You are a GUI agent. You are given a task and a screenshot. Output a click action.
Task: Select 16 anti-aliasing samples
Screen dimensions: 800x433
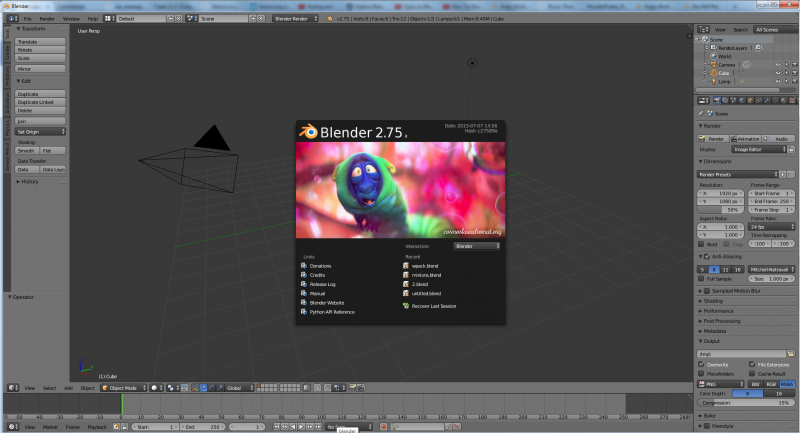pos(737,269)
